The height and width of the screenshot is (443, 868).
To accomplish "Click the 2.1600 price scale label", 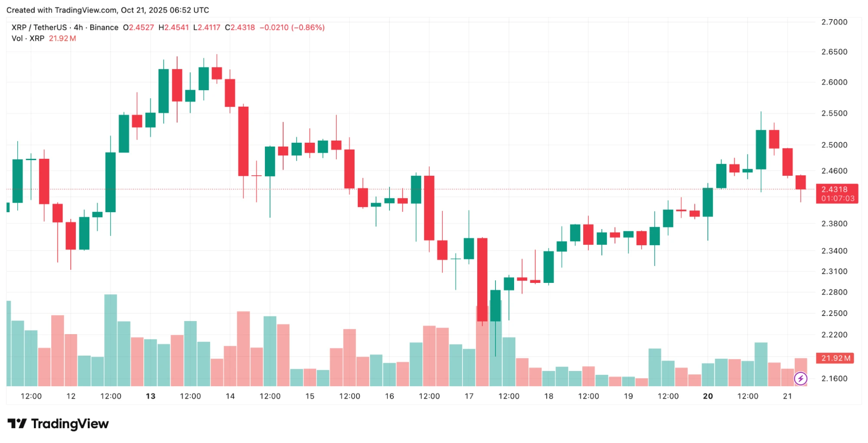I will [834, 378].
